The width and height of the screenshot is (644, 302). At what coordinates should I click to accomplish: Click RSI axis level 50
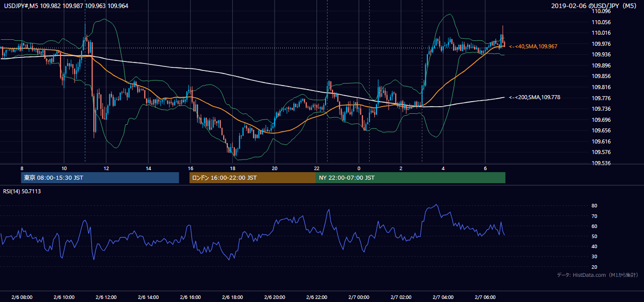[594, 236]
